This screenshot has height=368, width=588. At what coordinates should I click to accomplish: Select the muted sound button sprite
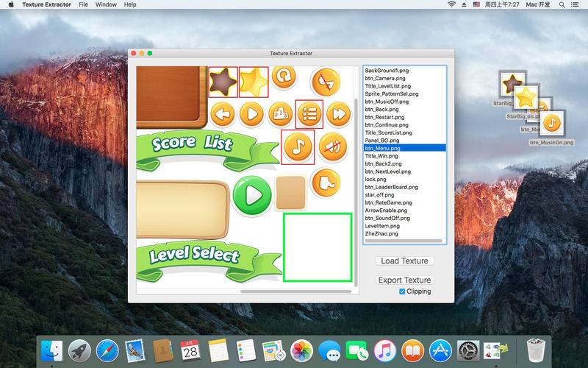[333, 146]
